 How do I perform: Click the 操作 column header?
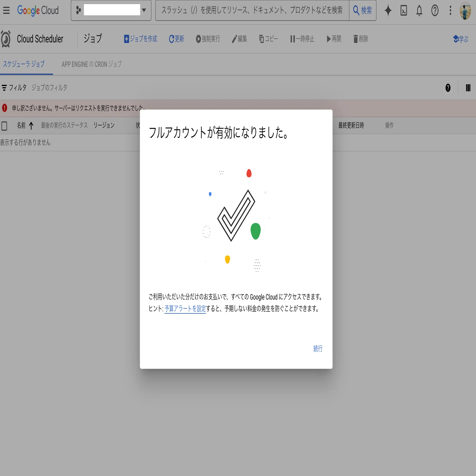coord(389,125)
